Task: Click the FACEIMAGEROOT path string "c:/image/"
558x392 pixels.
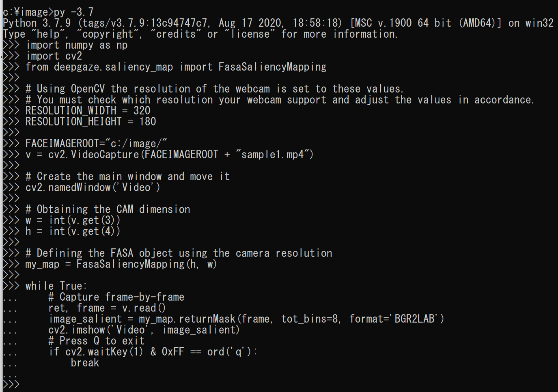Action: click(136, 144)
